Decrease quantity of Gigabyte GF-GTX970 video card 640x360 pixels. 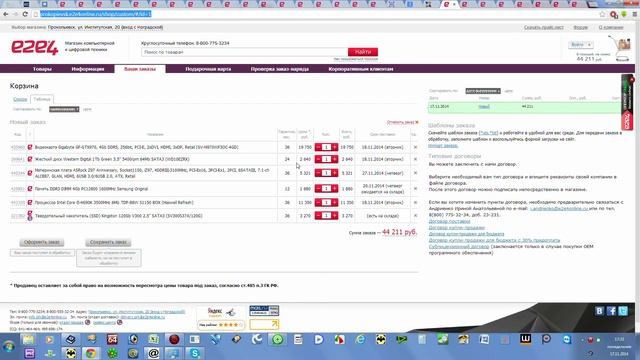click(318, 147)
